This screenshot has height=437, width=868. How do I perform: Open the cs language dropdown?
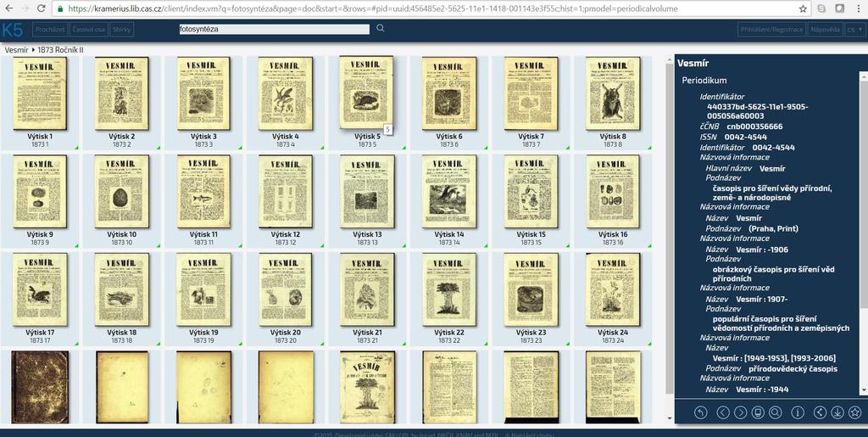(x=854, y=30)
